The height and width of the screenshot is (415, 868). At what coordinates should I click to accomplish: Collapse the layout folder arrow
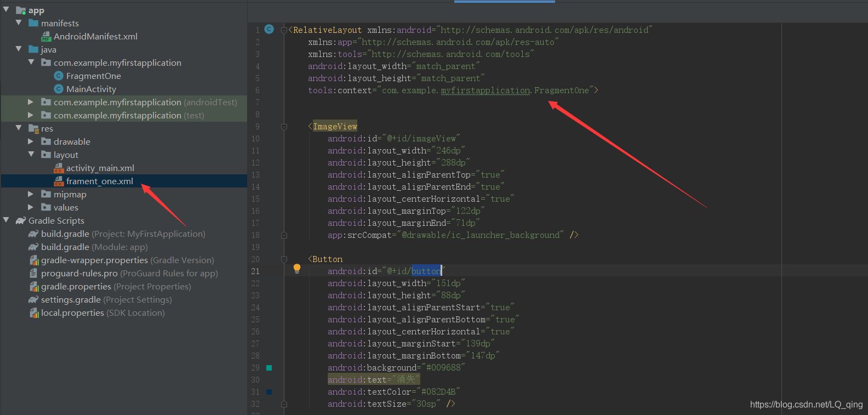31,154
